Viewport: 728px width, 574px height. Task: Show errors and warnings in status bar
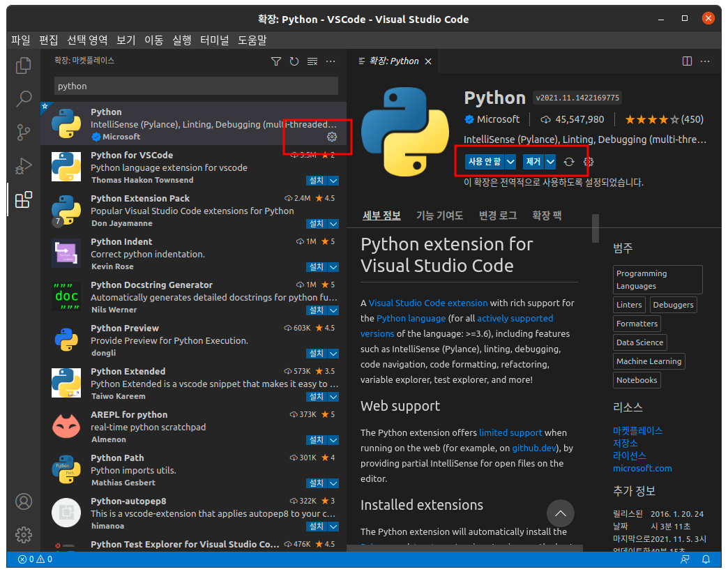(36, 559)
